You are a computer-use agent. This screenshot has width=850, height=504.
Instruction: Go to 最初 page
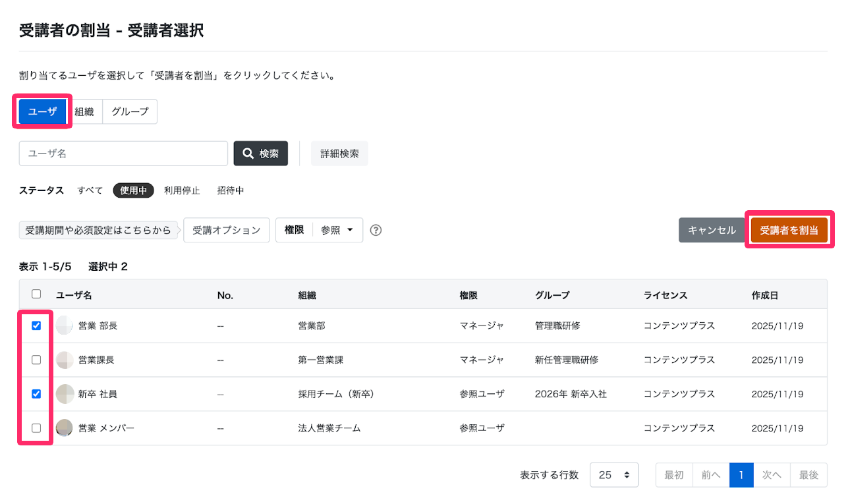point(674,474)
